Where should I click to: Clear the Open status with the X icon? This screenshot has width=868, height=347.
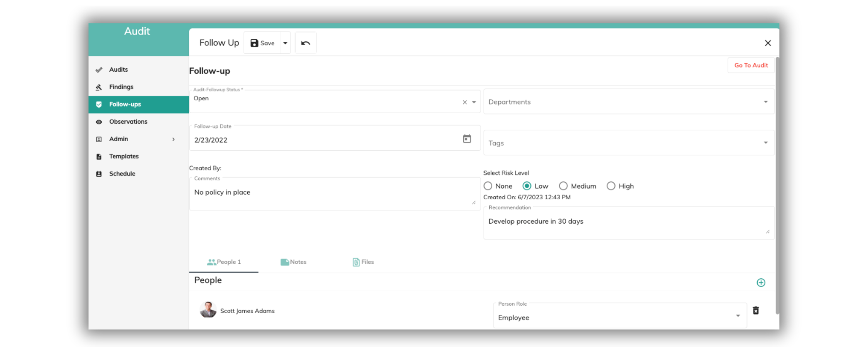click(x=464, y=102)
